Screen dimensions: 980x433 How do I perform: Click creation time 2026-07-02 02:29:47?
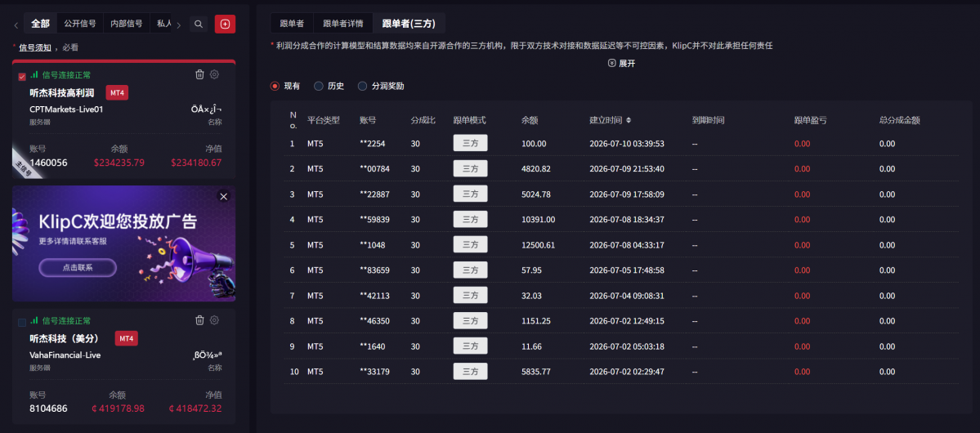627,371
